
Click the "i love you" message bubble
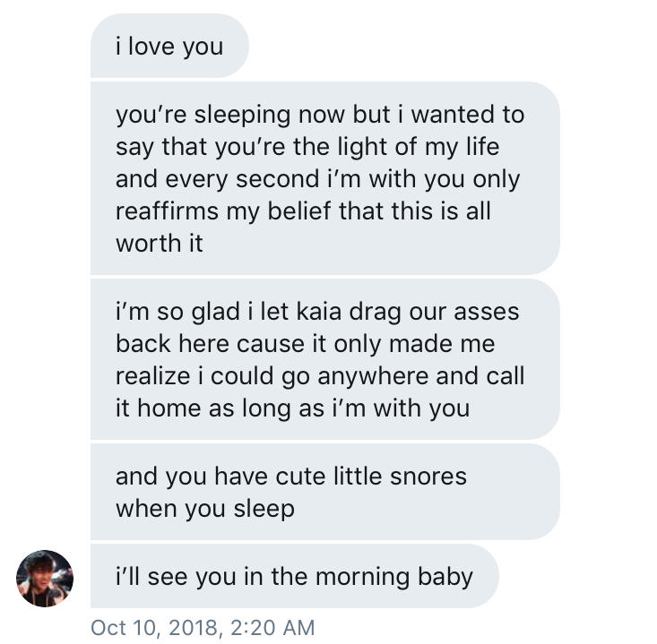(169, 46)
